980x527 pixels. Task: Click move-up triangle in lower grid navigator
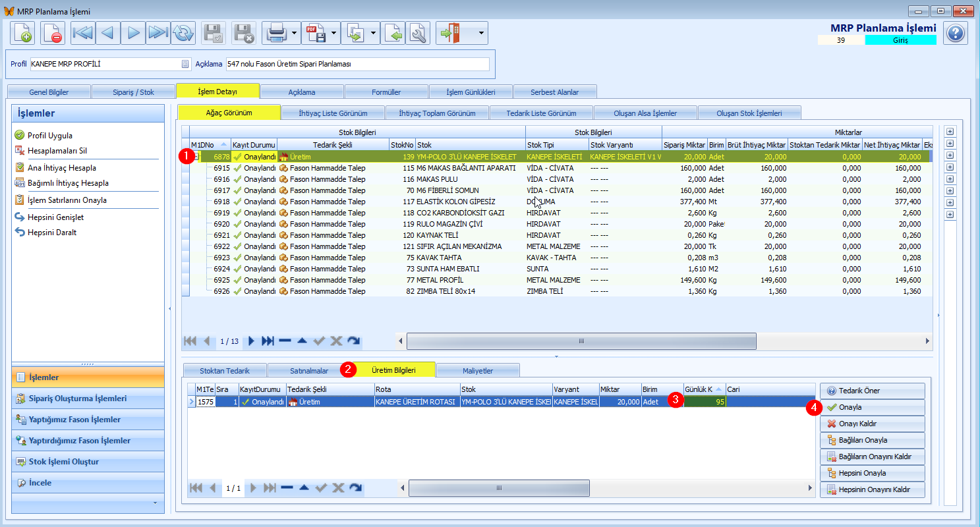pyautogui.click(x=303, y=487)
